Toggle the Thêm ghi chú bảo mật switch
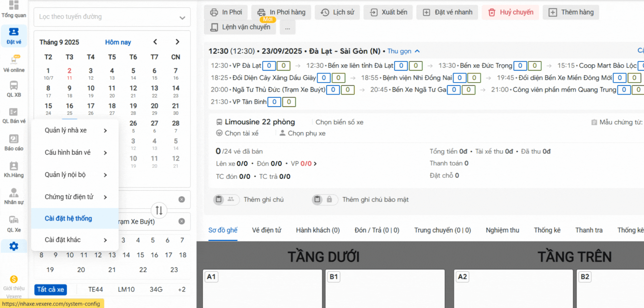Viewport: 644px width, 308px height. point(324,199)
